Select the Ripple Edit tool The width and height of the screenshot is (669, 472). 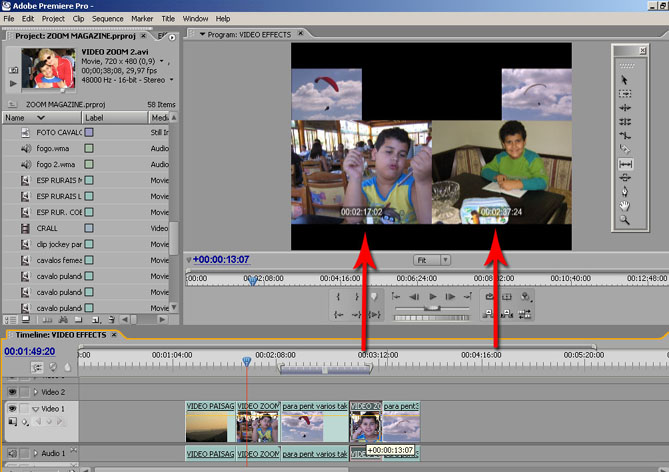625,107
